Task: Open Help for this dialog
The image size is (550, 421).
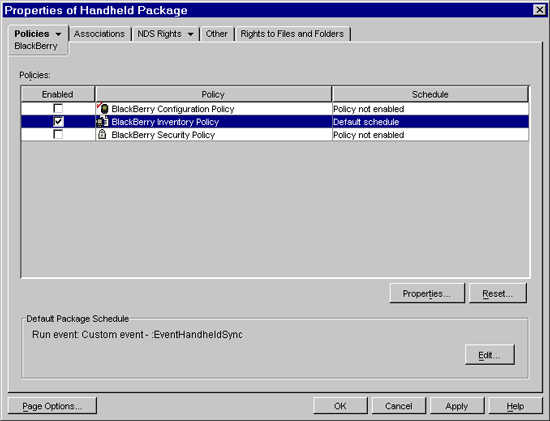Action: [x=516, y=406]
